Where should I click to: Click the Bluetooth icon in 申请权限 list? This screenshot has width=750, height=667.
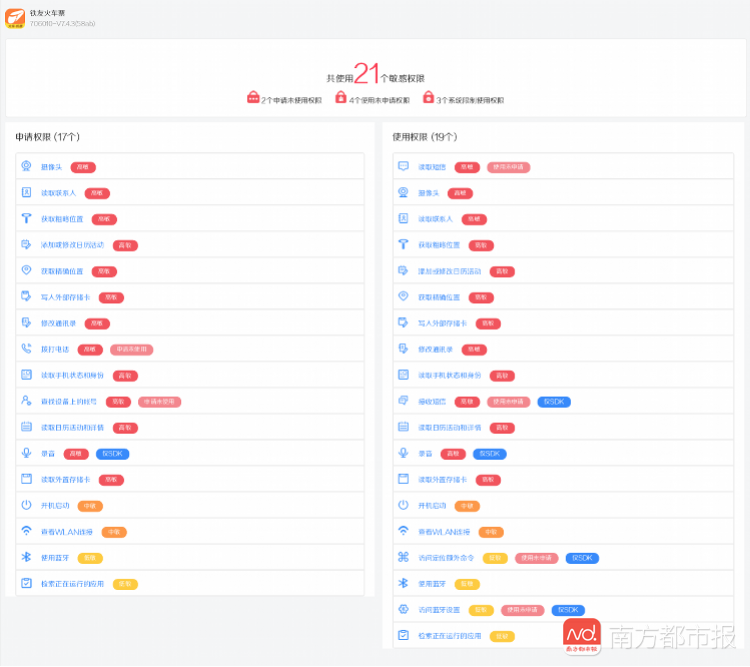[26, 557]
